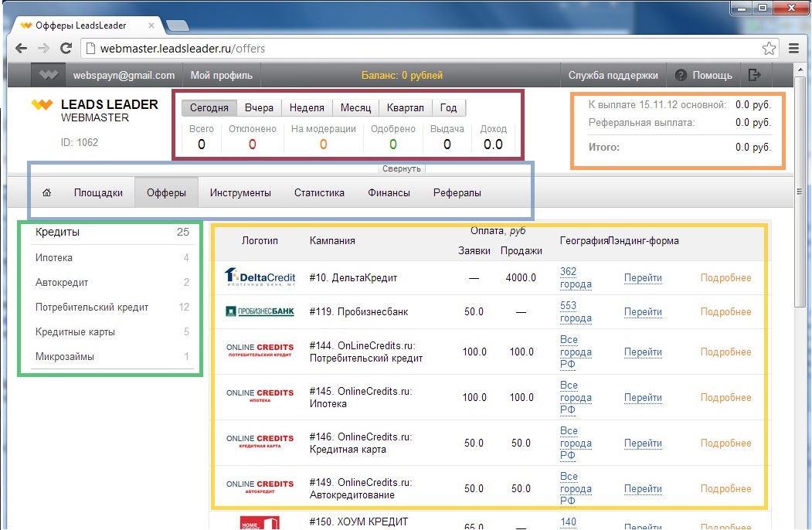
Task: Click campaign name #10. ДельтаКредит
Action: (x=353, y=277)
